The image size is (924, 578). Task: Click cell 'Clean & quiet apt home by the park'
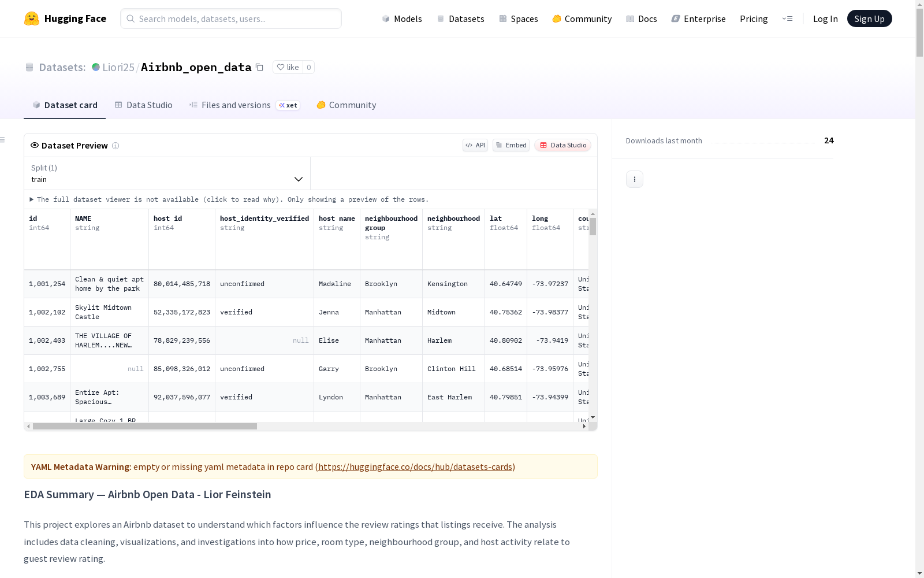[109, 284]
